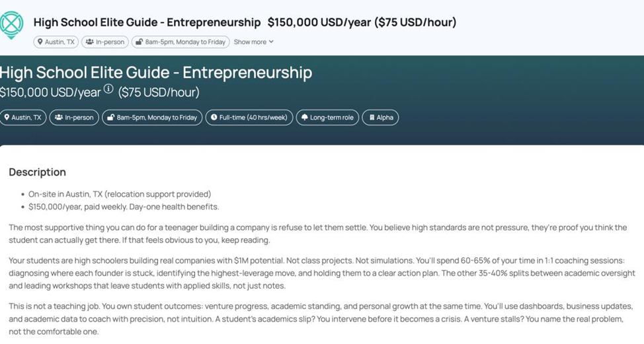The height and width of the screenshot is (344, 644).
Task: Click the Description section heading
Action: (x=38, y=172)
